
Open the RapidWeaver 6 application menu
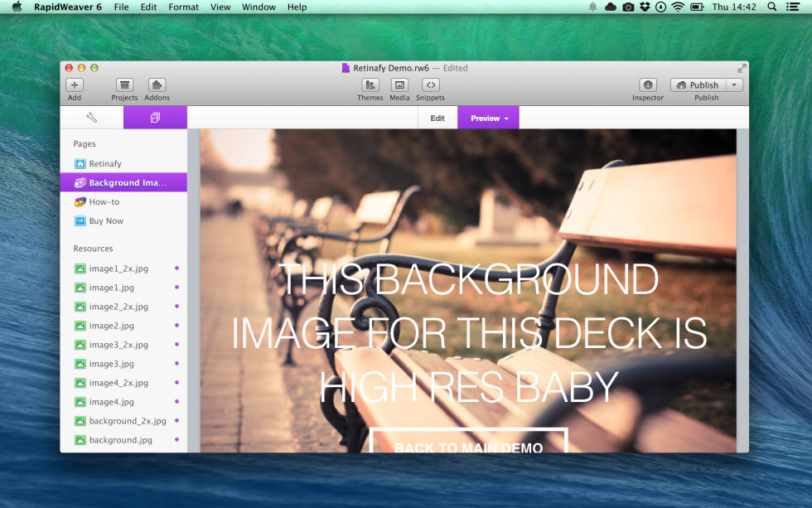click(68, 7)
